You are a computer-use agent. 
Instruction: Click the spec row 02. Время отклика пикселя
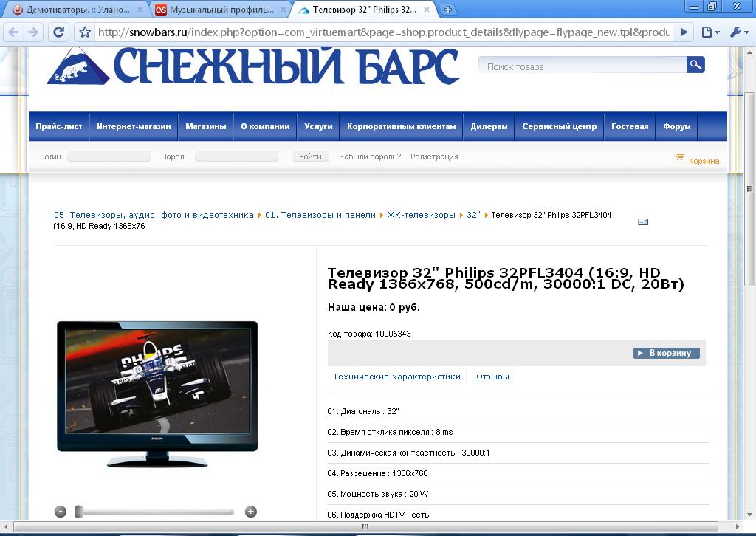518,432
